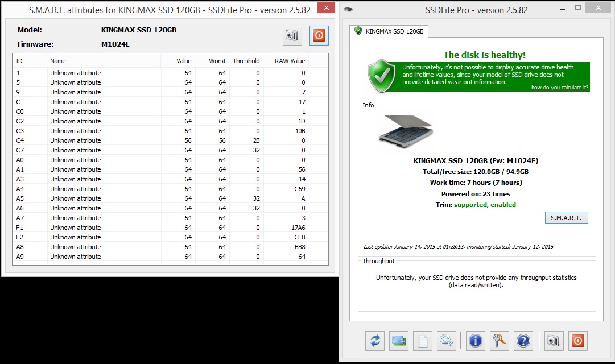Click RAW value '10B'
Viewport: 615px width, 364px height.
(x=300, y=131)
